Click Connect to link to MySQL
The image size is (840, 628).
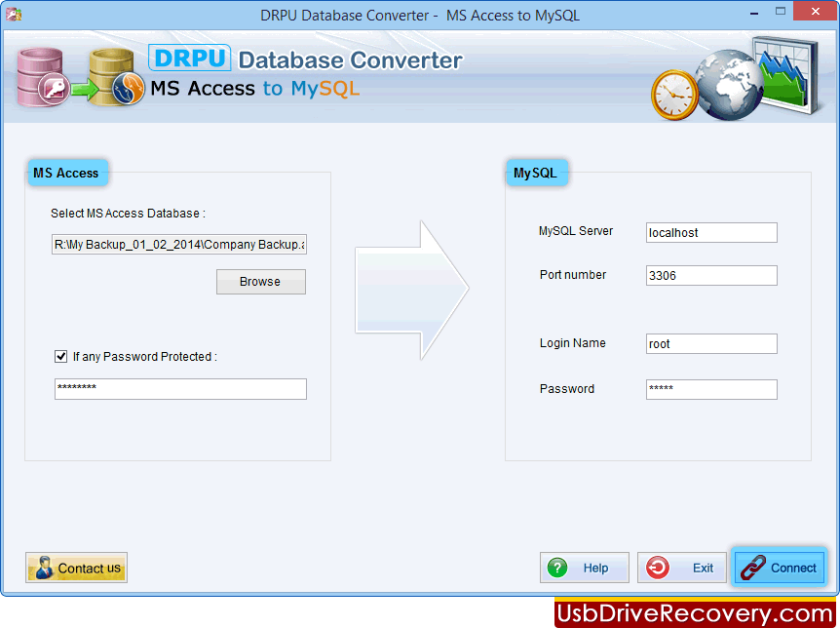pyautogui.click(x=780, y=568)
